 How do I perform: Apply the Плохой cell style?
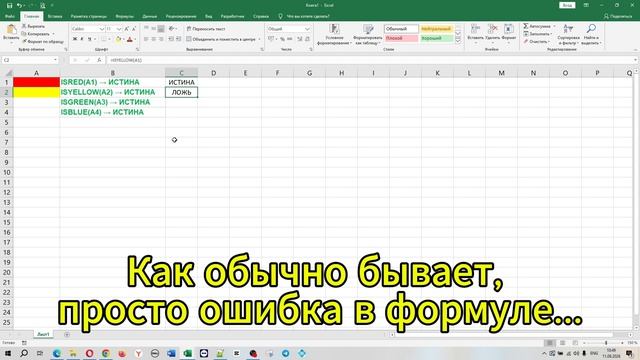401,38
